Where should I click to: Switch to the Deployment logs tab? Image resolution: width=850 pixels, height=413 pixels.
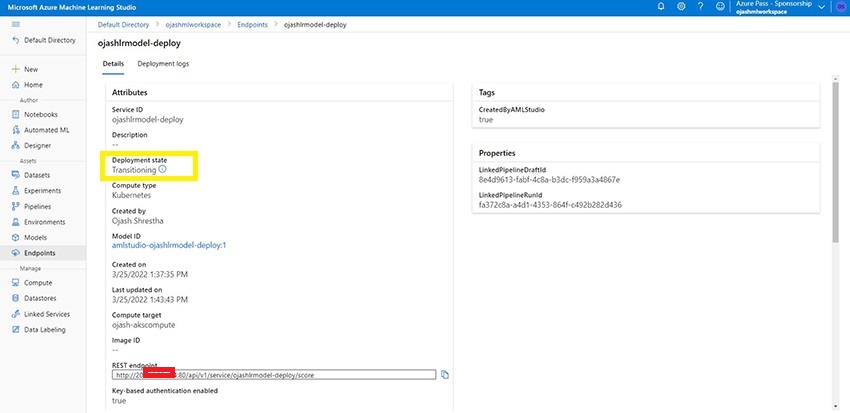pyautogui.click(x=163, y=64)
